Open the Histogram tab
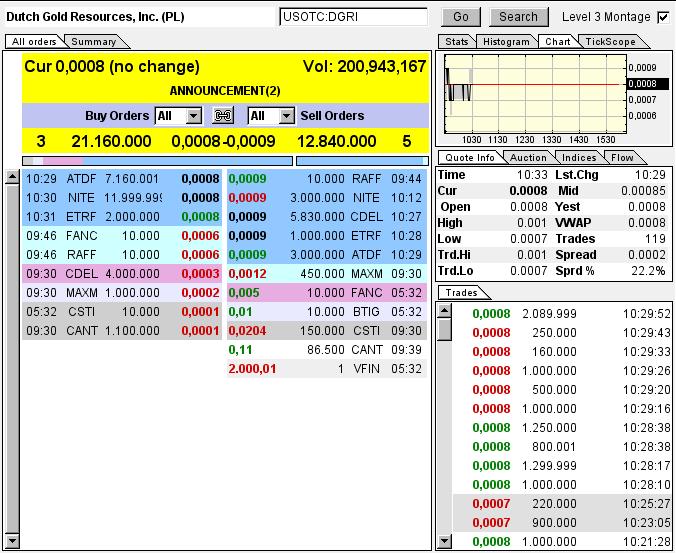The width and height of the screenshot is (676, 553). click(x=505, y=42)
